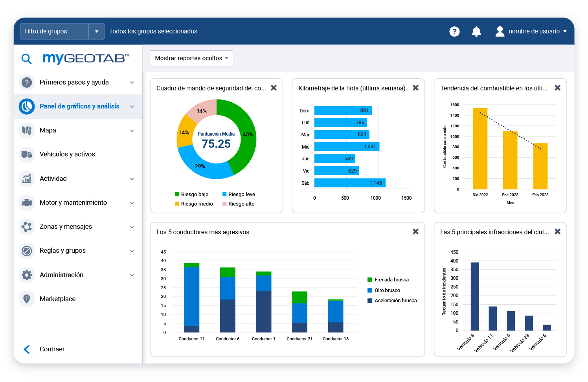Open the Mostrar reportes ocultos dropdown

[191, 58]
